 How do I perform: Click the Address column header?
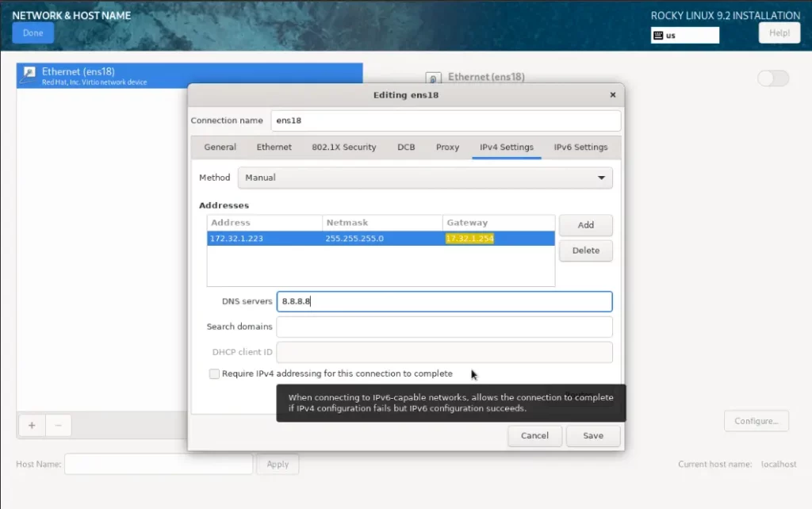pos(264,223)
